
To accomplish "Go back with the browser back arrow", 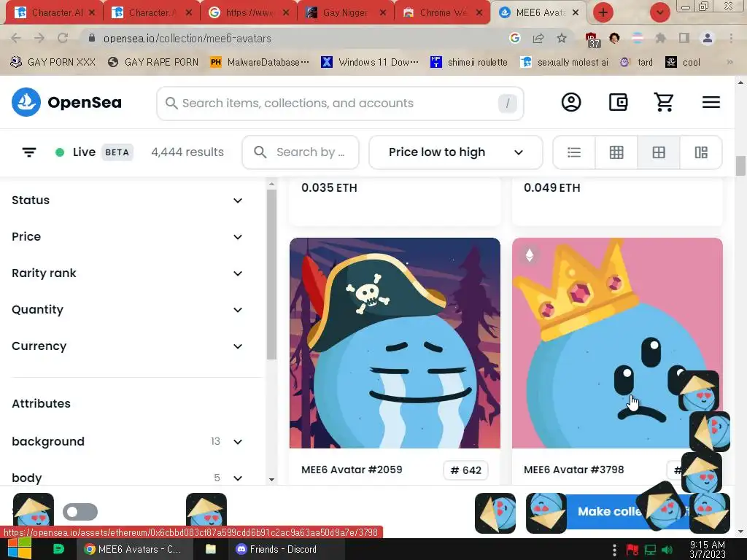I will click(16, 38).
